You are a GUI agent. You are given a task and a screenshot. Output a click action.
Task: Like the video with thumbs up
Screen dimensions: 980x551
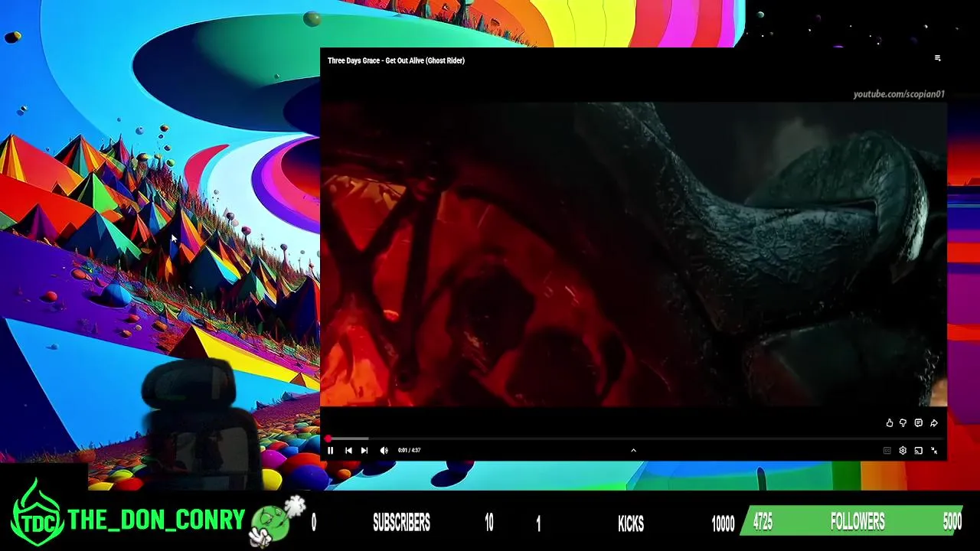click(x=890, y=423)
